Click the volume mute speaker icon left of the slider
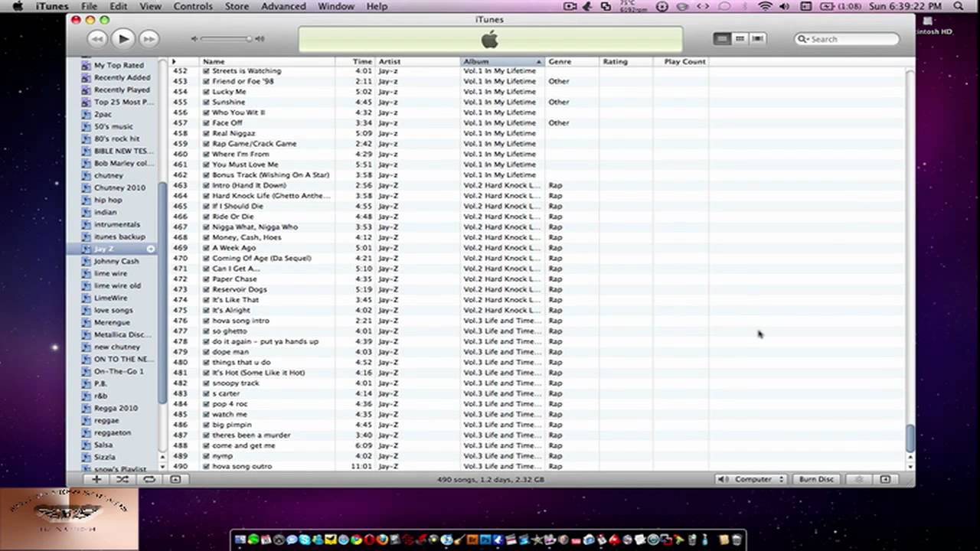The image size is (980, 551). pos(194,38)
